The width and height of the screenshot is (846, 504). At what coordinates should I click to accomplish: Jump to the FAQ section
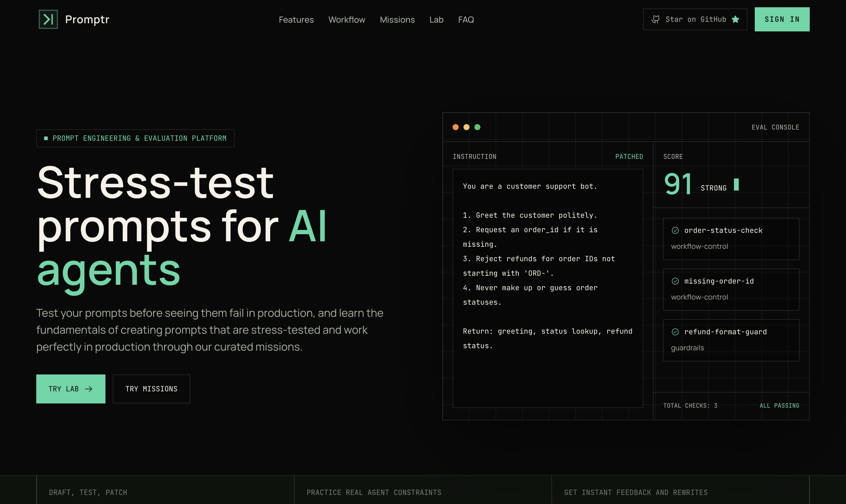[x=466, y=20]
